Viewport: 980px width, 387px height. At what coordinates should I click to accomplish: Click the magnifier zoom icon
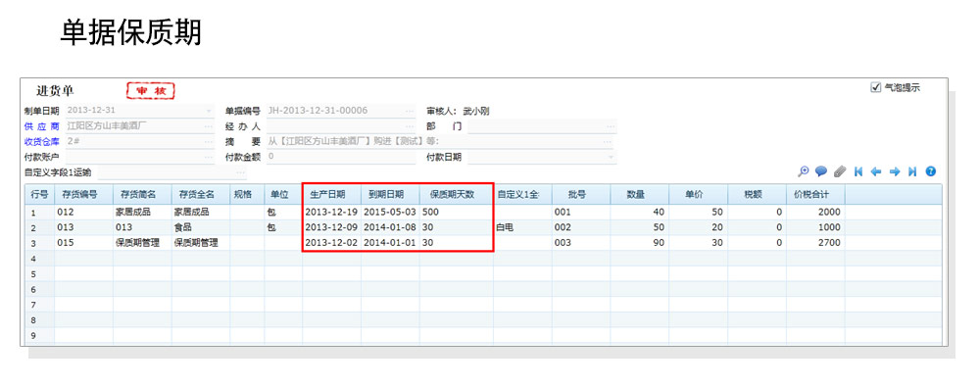click(x=804, y=171)
